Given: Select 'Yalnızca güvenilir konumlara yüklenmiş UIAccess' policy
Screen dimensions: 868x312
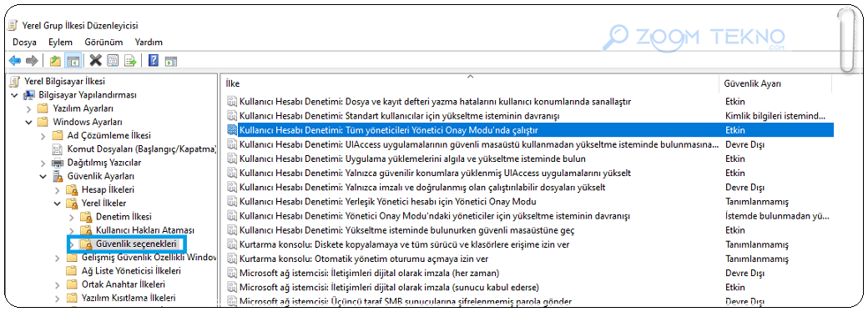Looking at the screenshot, I should click(x=435, y=174).
